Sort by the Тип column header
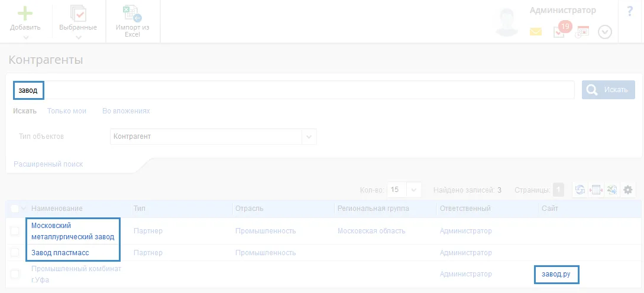This screenshot has height=293, width=644. (x=139, y=209)
